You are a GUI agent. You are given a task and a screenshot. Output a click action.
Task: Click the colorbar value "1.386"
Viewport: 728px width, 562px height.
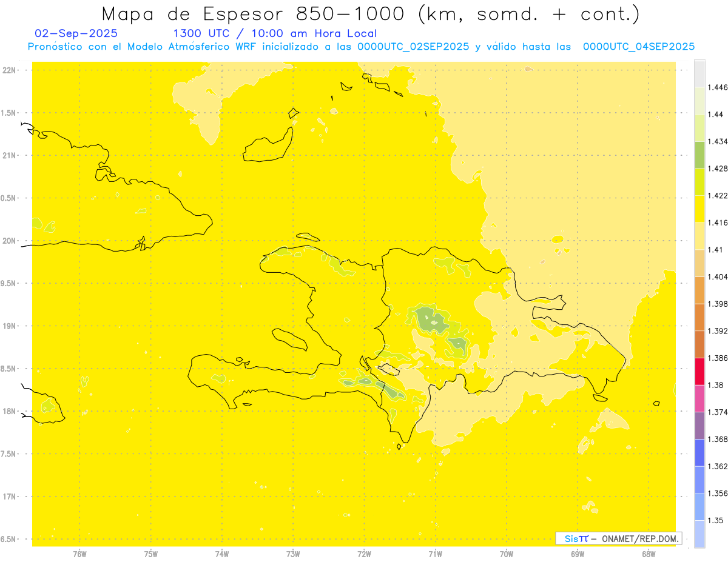719,358
